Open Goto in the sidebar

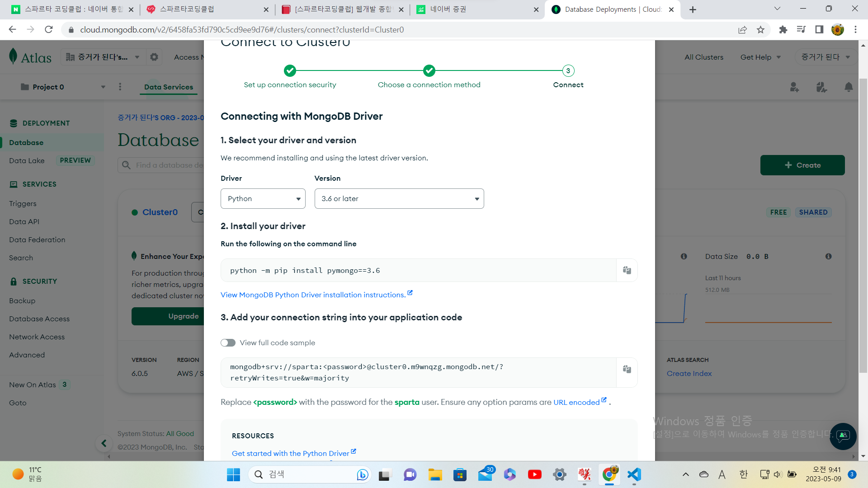point(18,403)
